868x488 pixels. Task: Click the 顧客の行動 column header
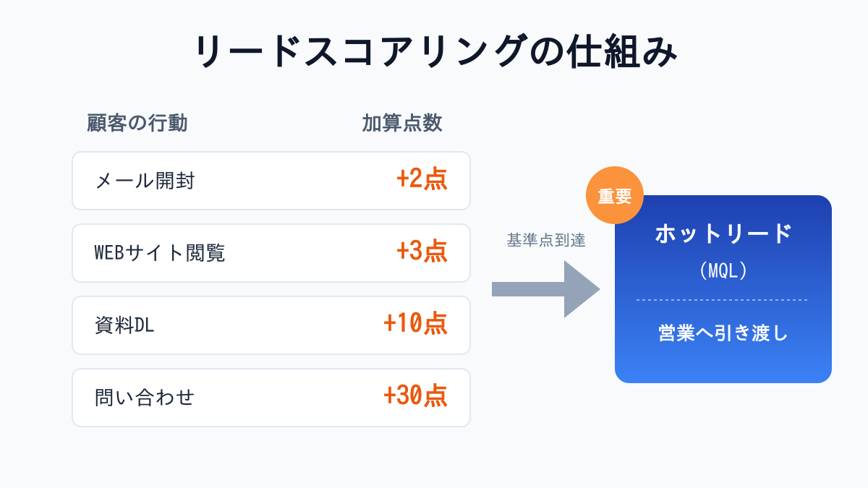point(137,124)
